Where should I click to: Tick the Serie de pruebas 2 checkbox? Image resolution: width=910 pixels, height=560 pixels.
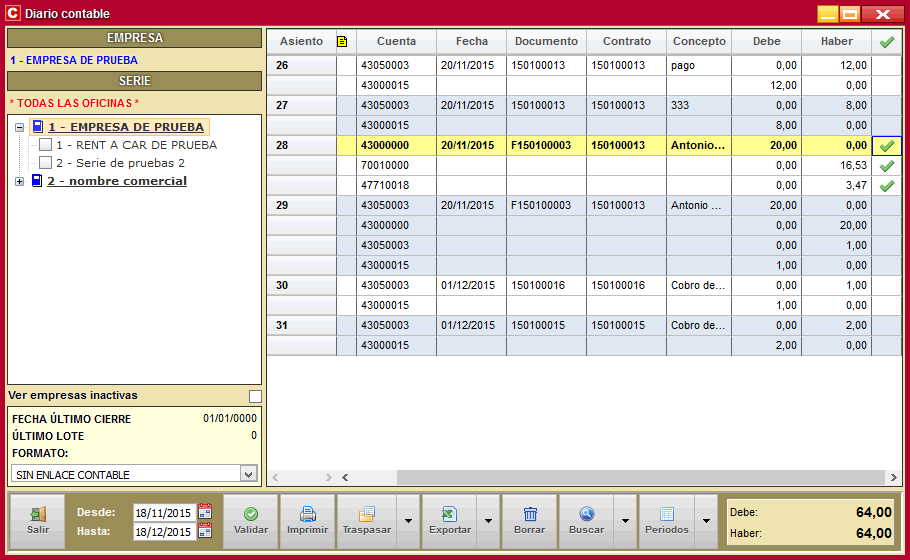tap(45, 163)
